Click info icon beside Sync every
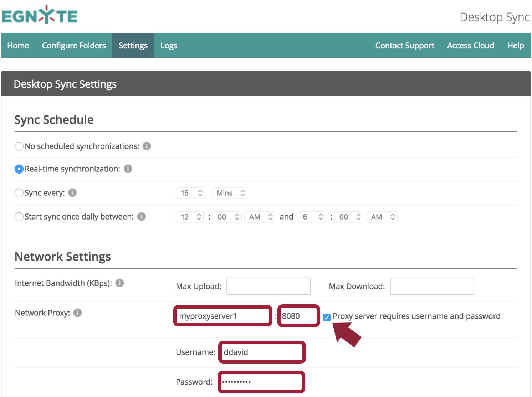This screenshot has width=532, height=397. (72, 193)
